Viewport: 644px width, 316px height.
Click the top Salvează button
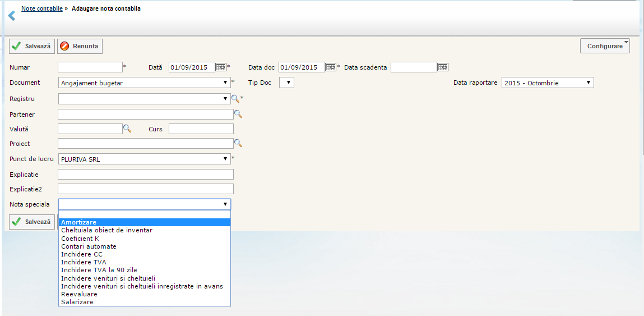pyautogui.click(x=32, y=46)
